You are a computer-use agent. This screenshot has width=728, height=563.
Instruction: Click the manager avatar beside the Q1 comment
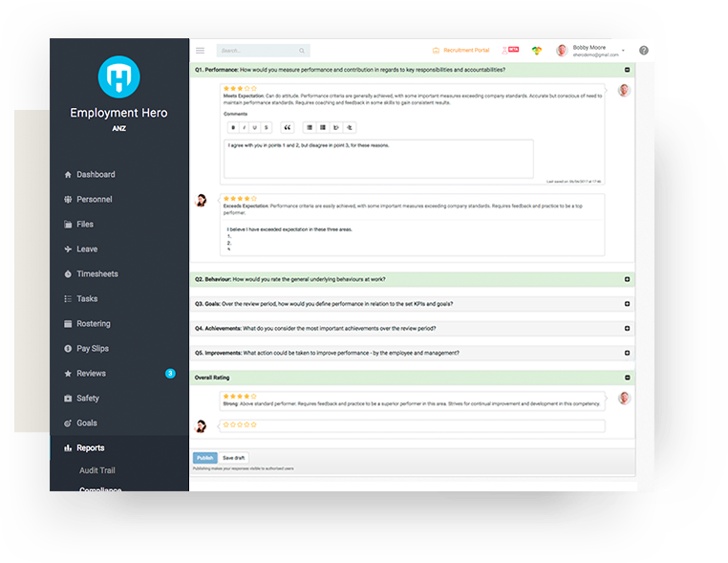tap(624, 90)
